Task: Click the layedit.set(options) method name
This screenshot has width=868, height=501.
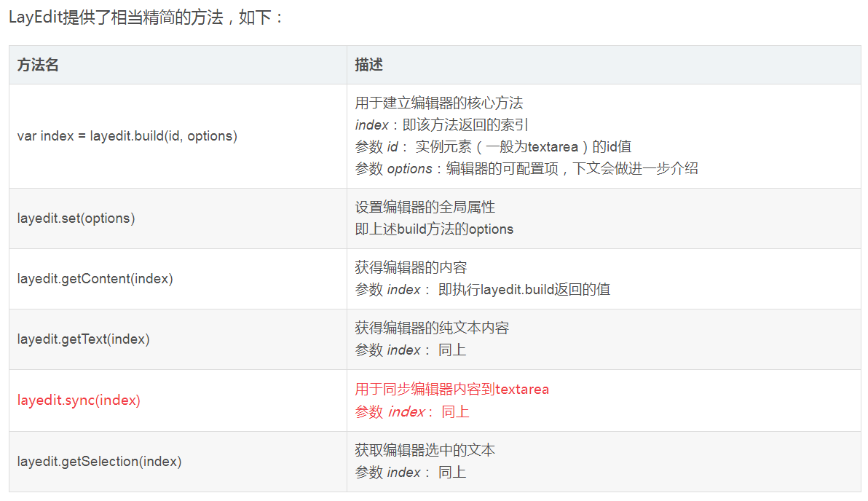Action: (76, 218)
